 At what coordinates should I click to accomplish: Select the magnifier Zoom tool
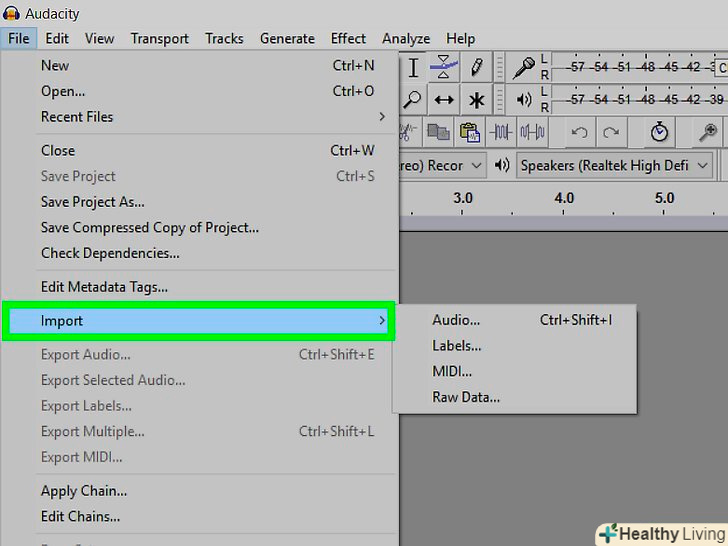pyautogui.click(x=412, y=99)
